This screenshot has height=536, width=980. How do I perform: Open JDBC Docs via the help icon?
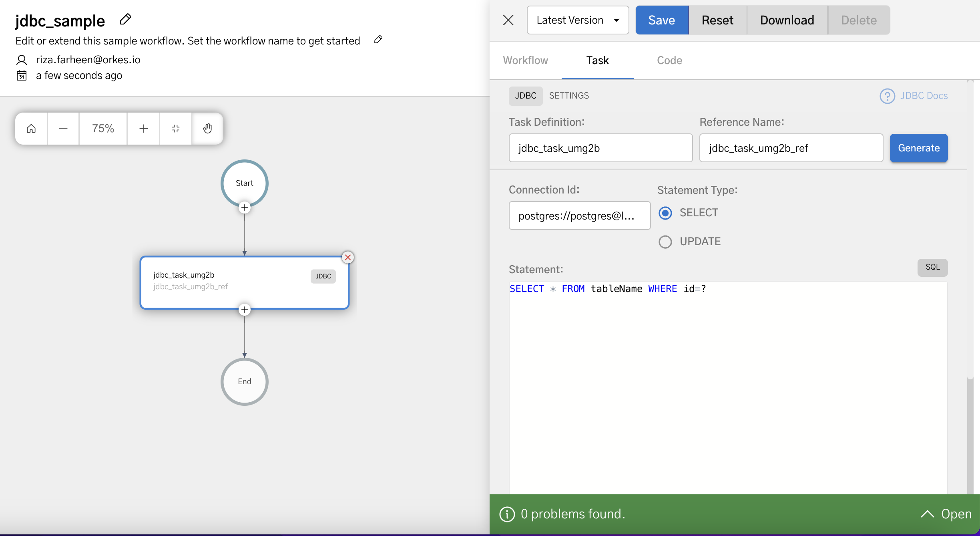pos(888,96)
